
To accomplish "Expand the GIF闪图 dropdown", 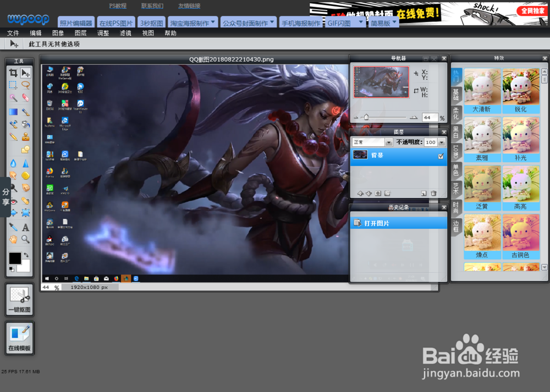I will (361, 22).
